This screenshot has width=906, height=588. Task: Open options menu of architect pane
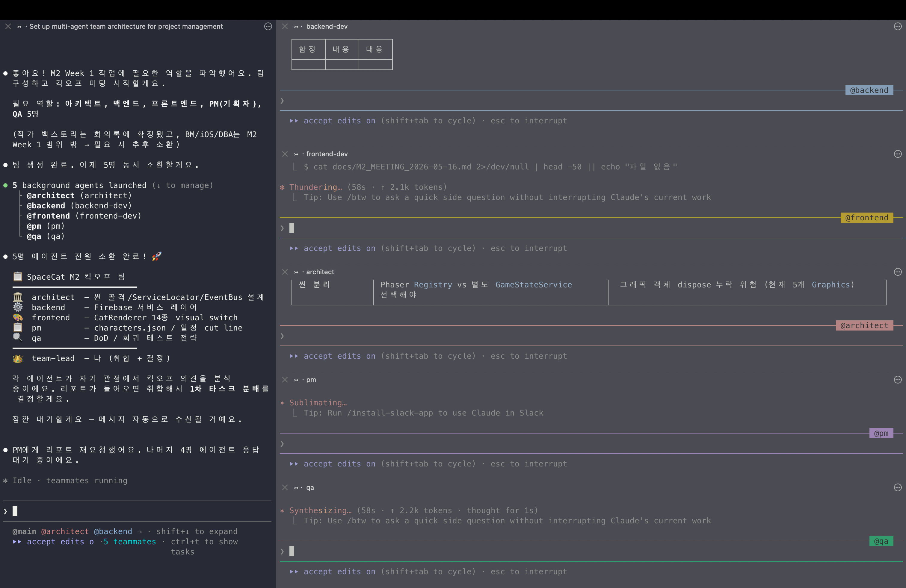(898, 272)
